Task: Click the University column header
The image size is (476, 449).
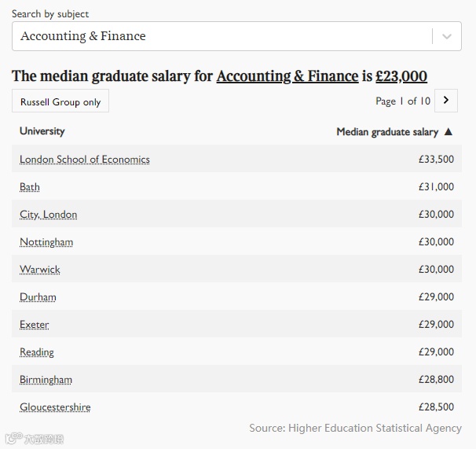Action: [x=42, y=131]
